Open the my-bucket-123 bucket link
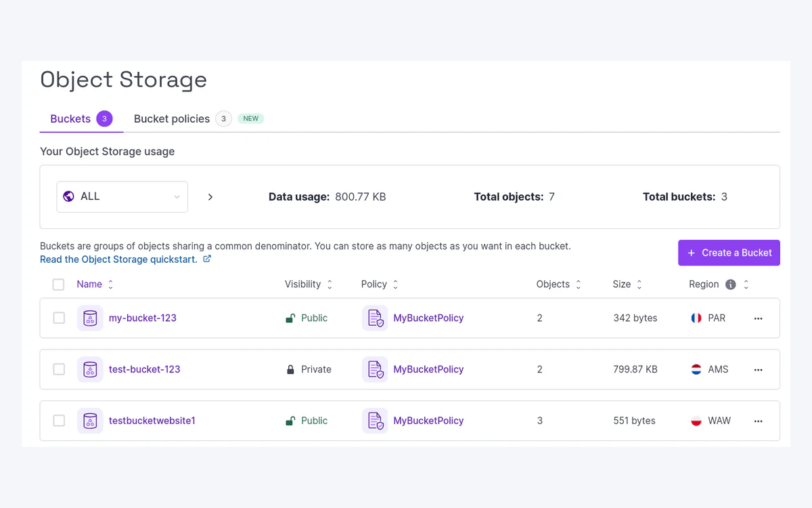Viewport: 812px width, 508px height. (143, 318)
